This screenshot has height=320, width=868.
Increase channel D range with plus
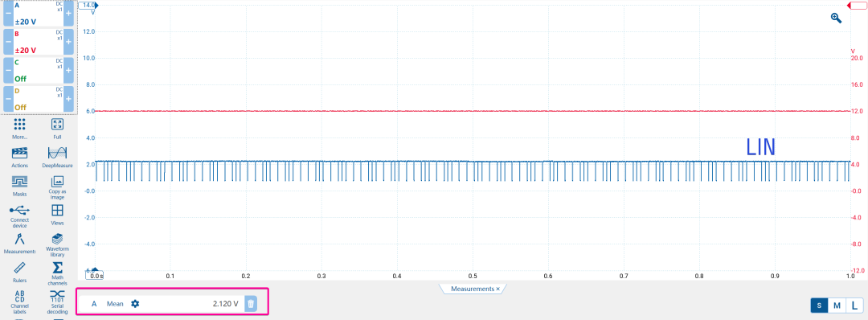tap(68, 99)
